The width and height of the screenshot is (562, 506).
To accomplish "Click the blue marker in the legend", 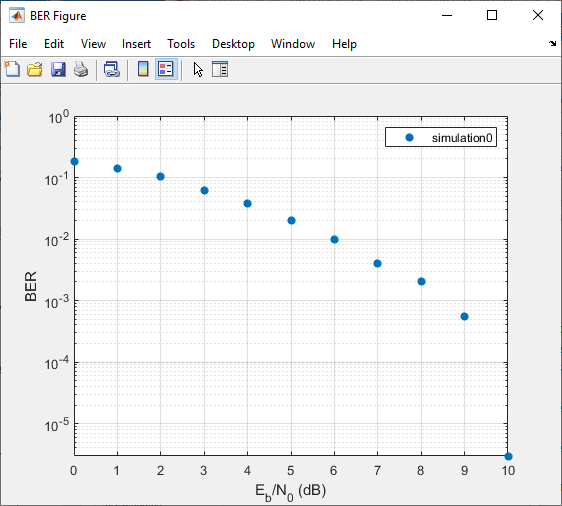I will [x=409, y=137].
